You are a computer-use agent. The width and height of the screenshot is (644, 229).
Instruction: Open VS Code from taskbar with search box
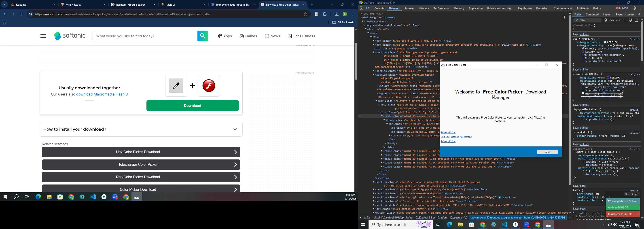pos(504,225)
